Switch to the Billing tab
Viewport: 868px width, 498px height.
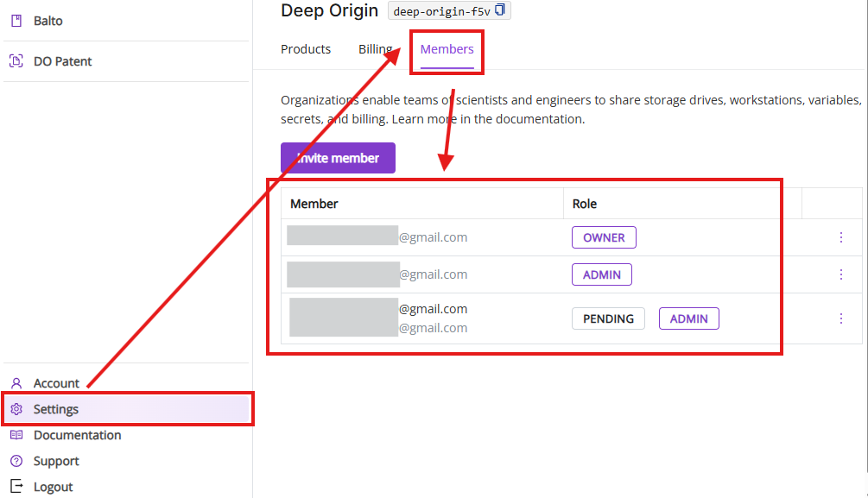(376, 49)
